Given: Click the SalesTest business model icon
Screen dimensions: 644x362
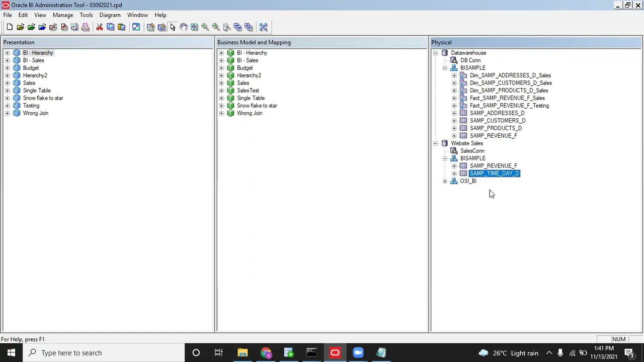Looking at the screenshot, I should 230,90.
